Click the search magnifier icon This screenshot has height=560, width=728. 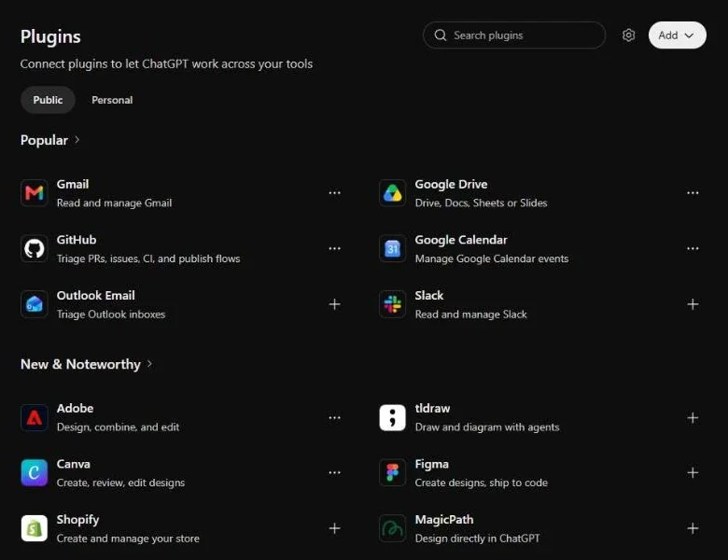pos(441,35)
